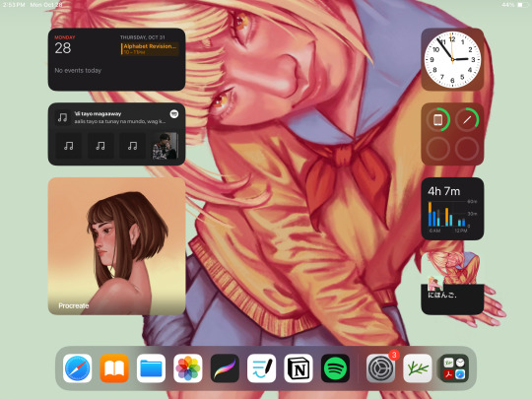Play the first recent playlist placeholder tile

[69, 146]
